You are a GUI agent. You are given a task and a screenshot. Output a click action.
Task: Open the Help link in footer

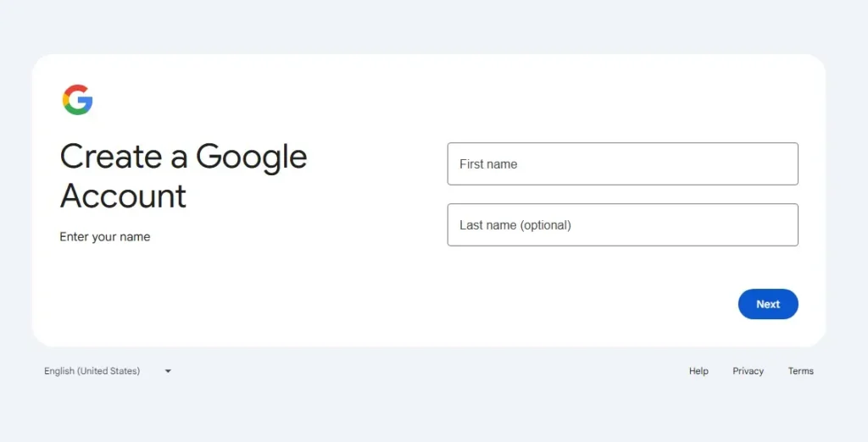tap(698, 371)
